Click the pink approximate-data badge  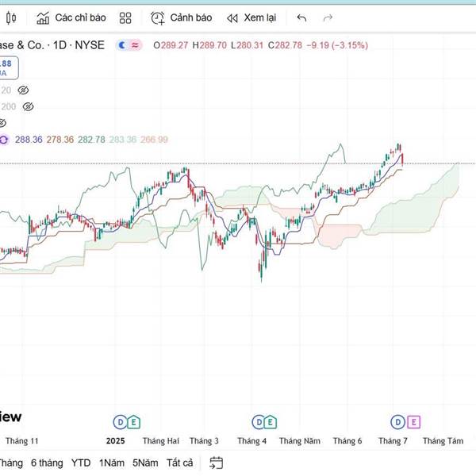pos(135,45)
